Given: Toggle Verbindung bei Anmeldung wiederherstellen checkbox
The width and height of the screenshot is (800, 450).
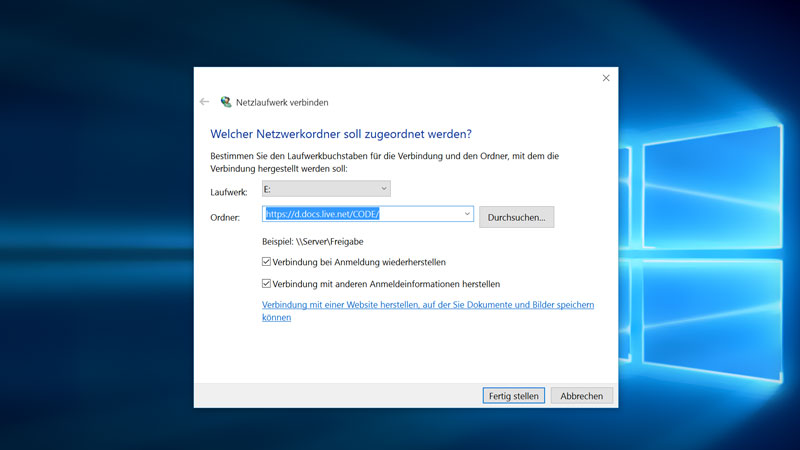Looking at the screenshot, I should [266, 262].
